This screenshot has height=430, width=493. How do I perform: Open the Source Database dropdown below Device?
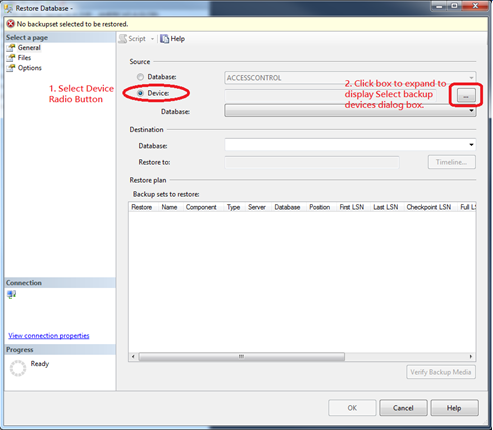tap(350, 111)
